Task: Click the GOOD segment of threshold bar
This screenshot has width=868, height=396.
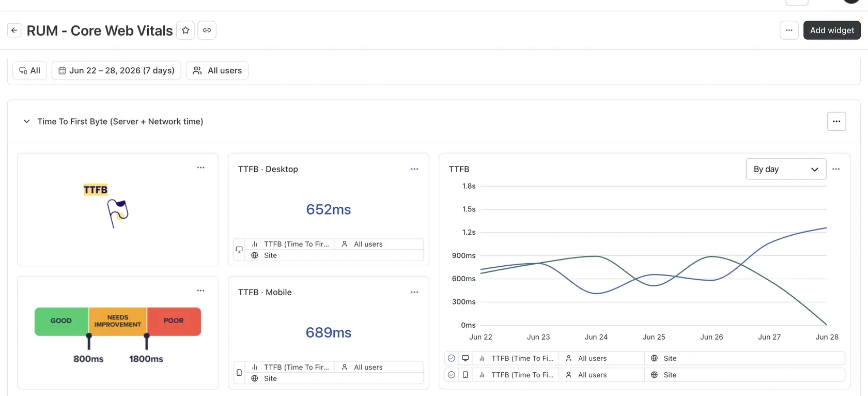Action: (x=61, y=321)
